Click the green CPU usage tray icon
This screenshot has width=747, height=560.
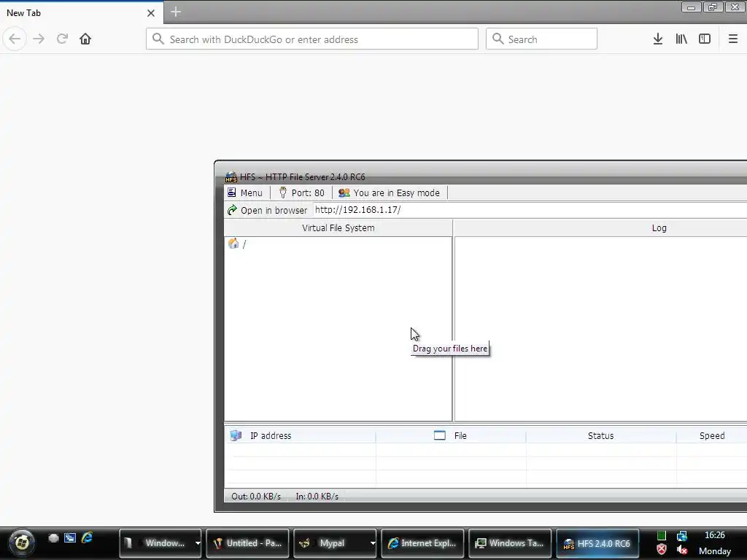point(661,536)
